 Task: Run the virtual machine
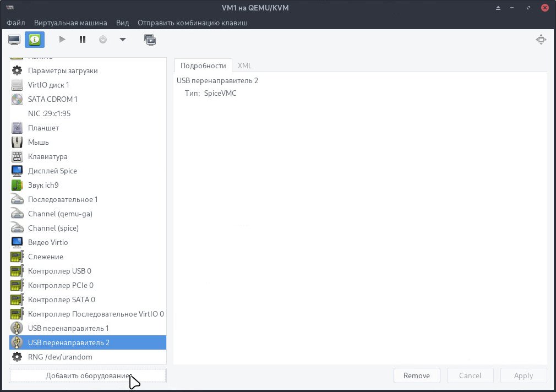(x=62, y=39)
